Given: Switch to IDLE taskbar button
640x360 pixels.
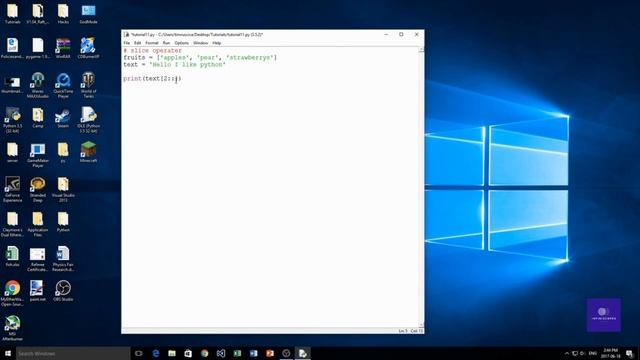Looking at the screenshot, I should click(302, 353).
